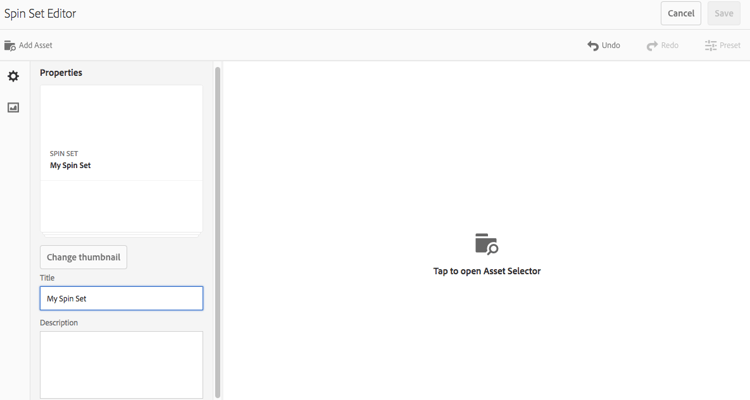This screenshot has width=750, height=400.
Task: Click inside the Description text area
Action: 121,365
